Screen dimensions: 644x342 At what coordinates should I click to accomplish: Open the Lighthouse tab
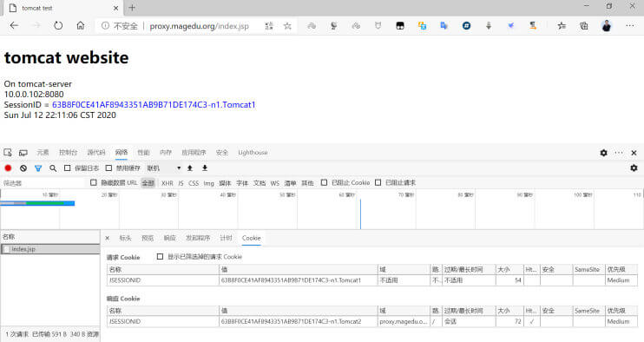click(x=253, y=152)
